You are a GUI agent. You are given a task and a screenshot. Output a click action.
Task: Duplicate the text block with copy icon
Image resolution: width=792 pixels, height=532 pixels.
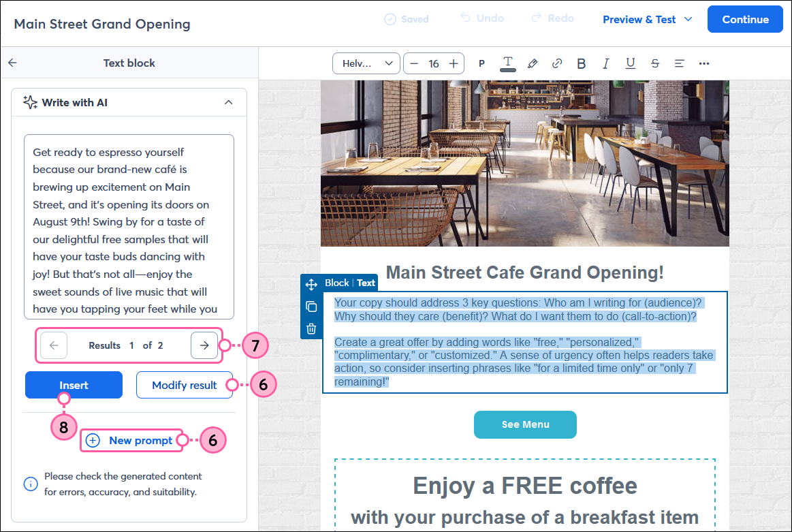coord(311,307)
